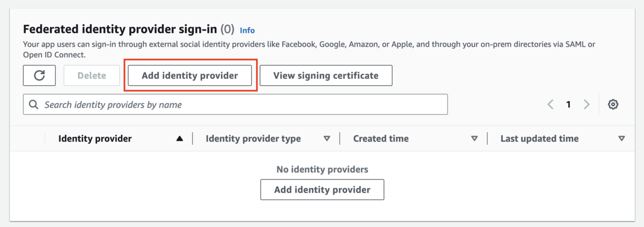Open the Info link beside the heading
The width and height of the screenshot is (644, 227).
click(x=247, y=30)
